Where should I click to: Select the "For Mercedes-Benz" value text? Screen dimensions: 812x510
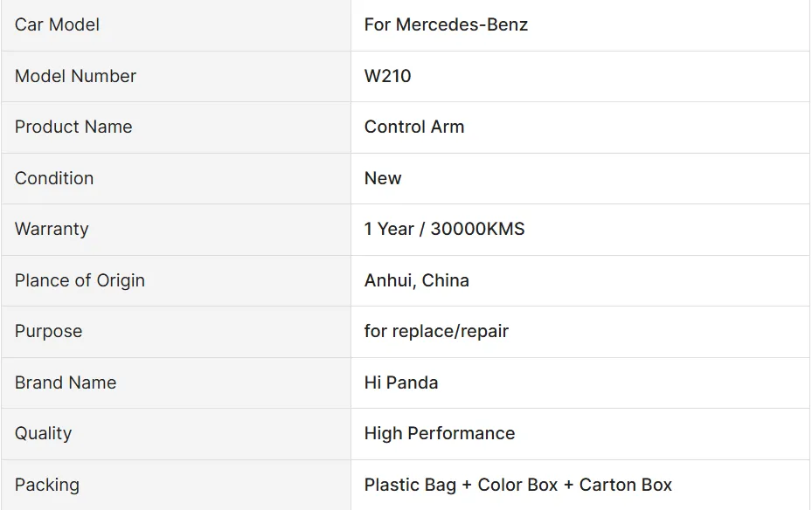446,24
